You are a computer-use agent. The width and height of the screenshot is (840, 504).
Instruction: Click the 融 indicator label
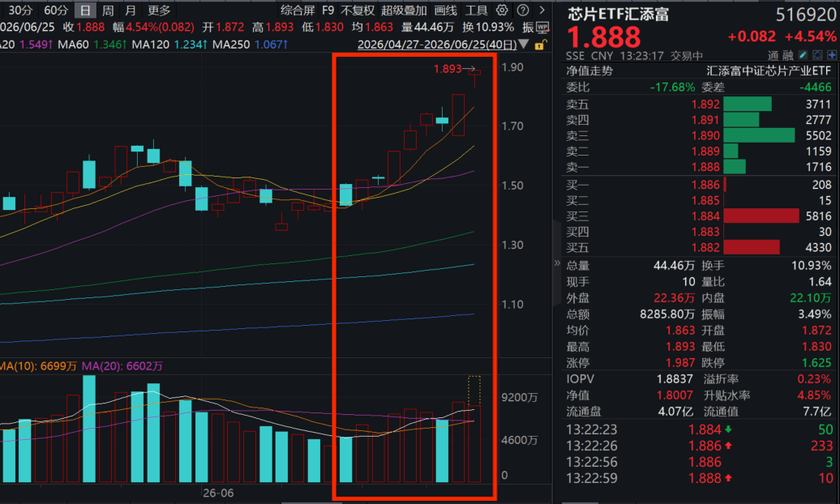pos(787,55)
